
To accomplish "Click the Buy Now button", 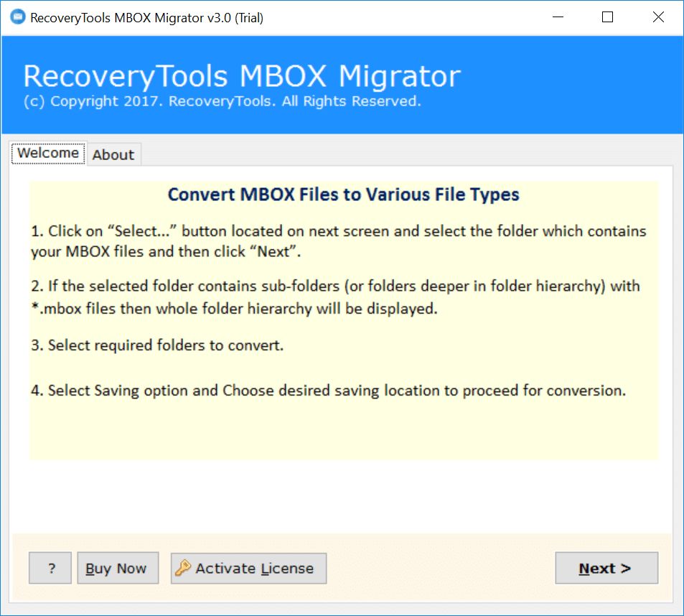I will (118, 568).
